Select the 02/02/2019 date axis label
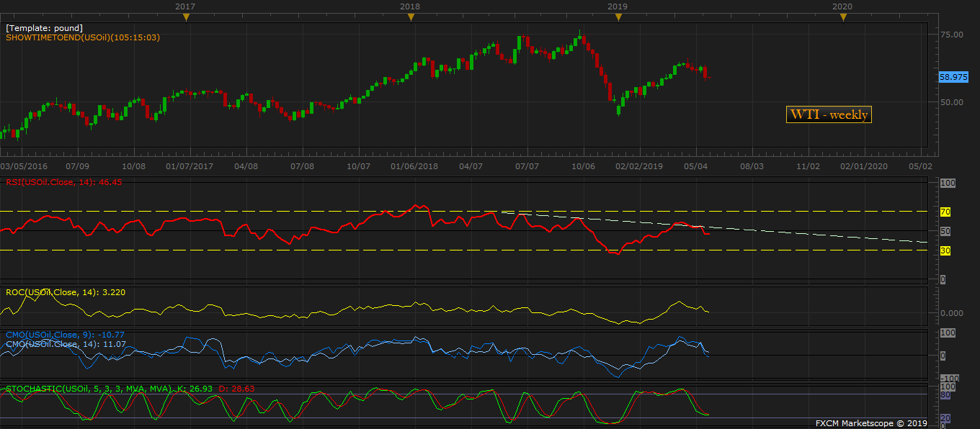980x429 pixels. point(638,166)
